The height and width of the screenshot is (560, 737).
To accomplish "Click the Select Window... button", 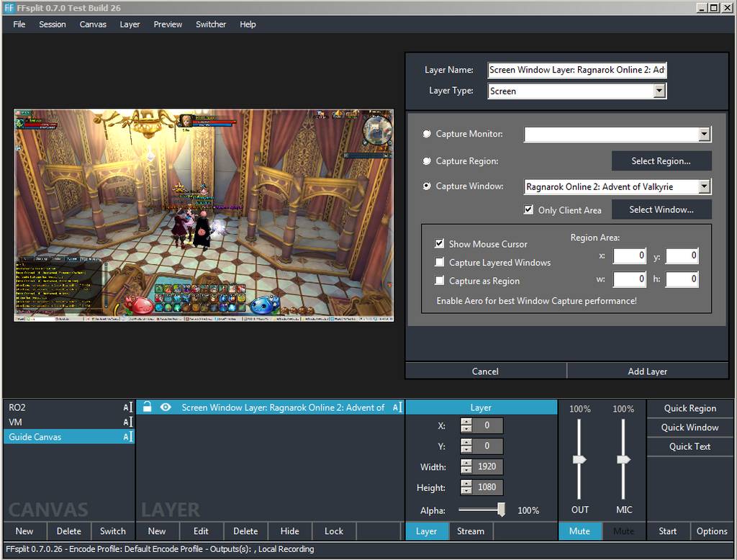I will (x=661, y=209).
